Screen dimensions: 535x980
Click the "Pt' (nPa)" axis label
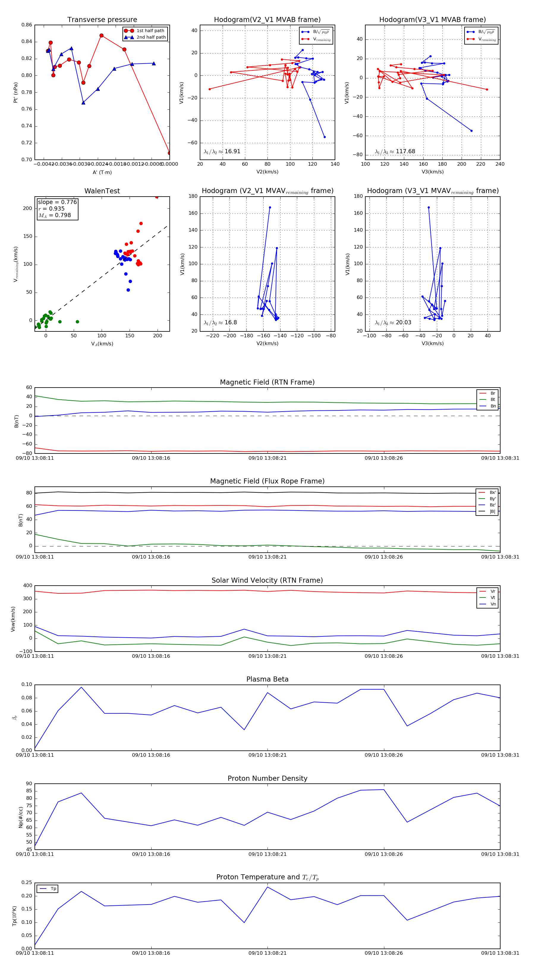coord(16,92)
